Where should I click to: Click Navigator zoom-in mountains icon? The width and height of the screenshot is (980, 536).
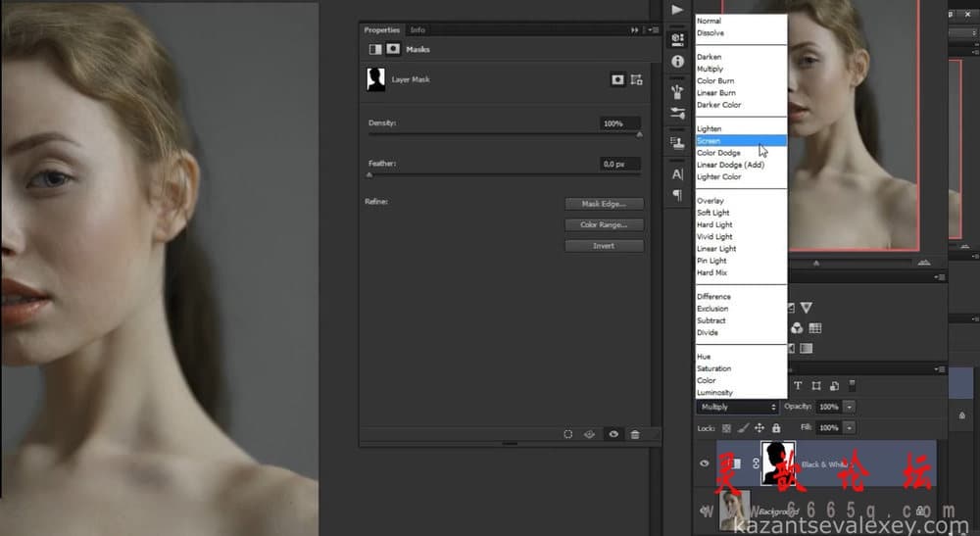point(924,263)
